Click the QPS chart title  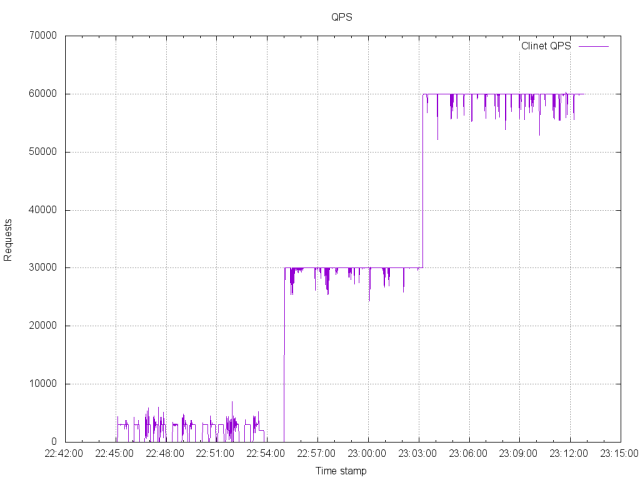pos(342,17)
